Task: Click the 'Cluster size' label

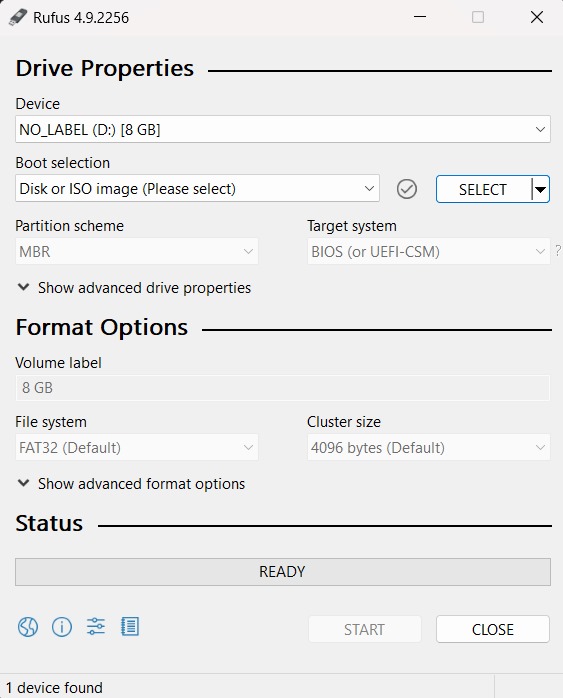Action: (344, 422)
